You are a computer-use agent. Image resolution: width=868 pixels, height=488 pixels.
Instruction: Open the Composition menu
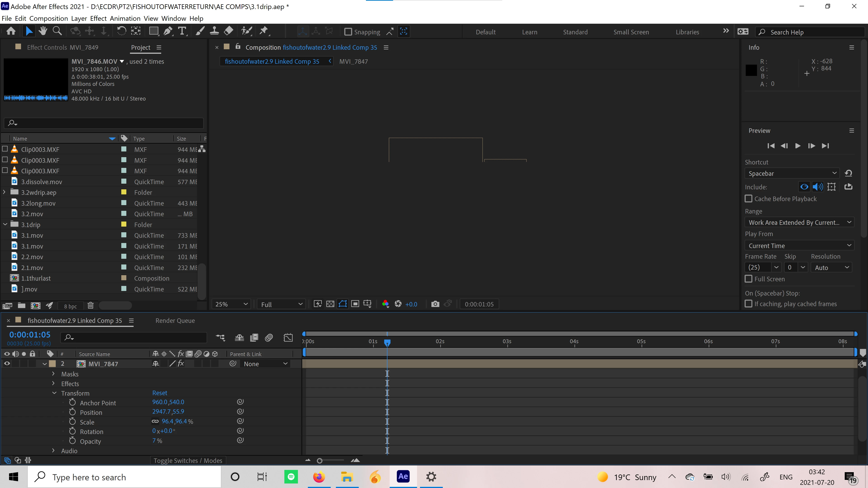tap(49, 19)
